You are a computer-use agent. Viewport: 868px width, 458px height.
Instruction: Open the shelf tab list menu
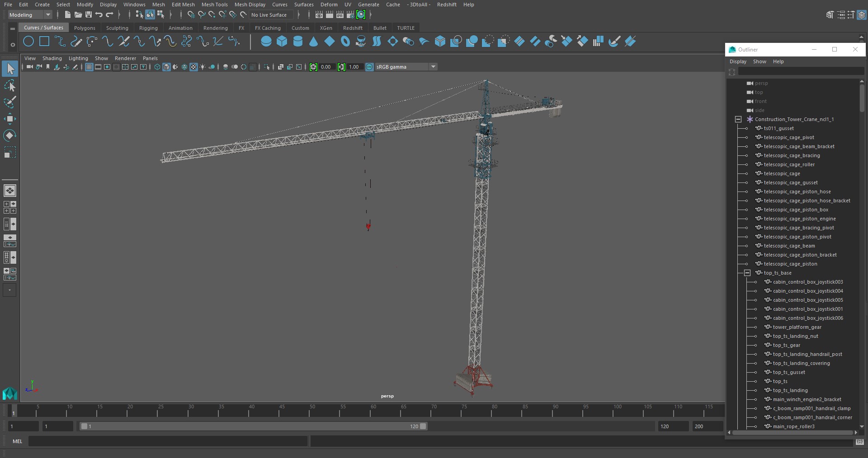(x=13, y=28)
